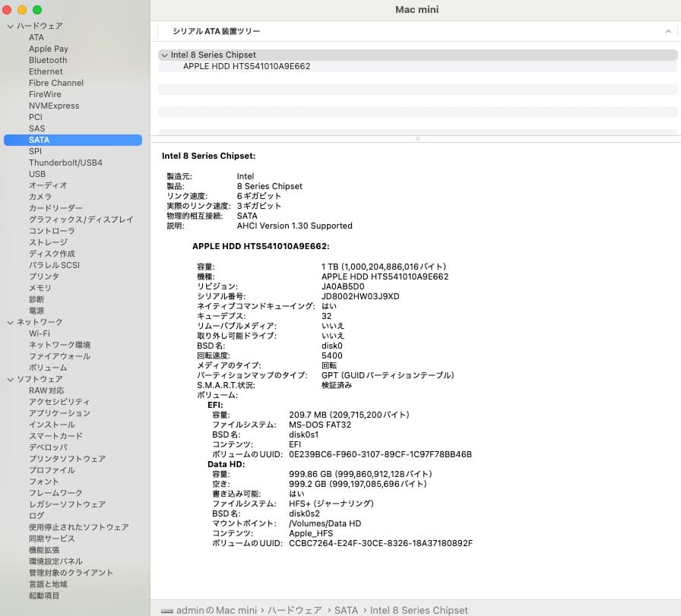Select Bluetooth in the hardware sidebar

pos(47,60)
